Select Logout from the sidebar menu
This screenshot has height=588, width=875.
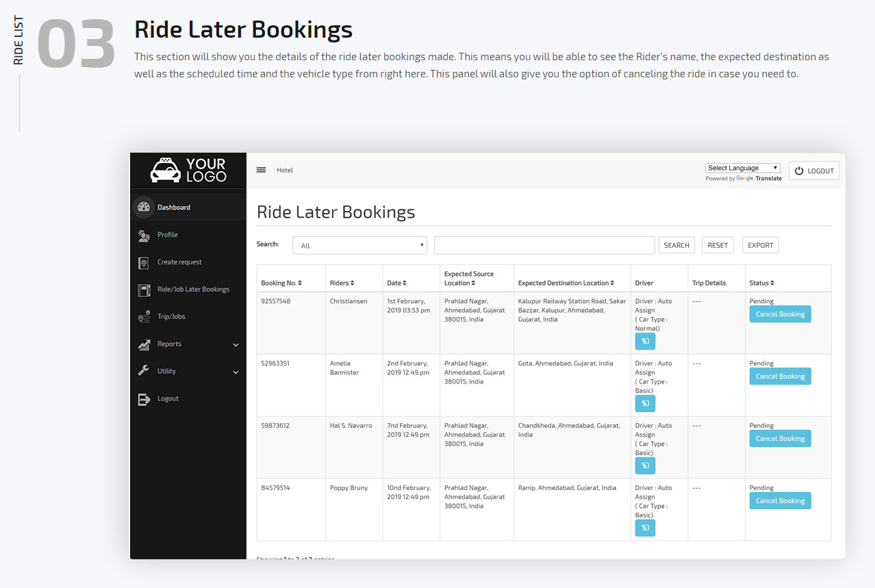click(144, 398)
